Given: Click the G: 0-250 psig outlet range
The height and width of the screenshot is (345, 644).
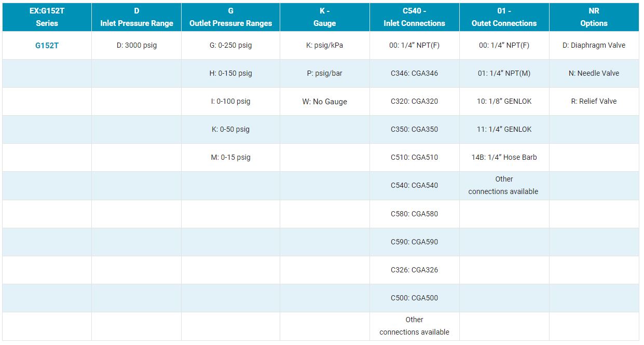Looking at the screenshot, I should pyautogui.click(x=230, y=46).
